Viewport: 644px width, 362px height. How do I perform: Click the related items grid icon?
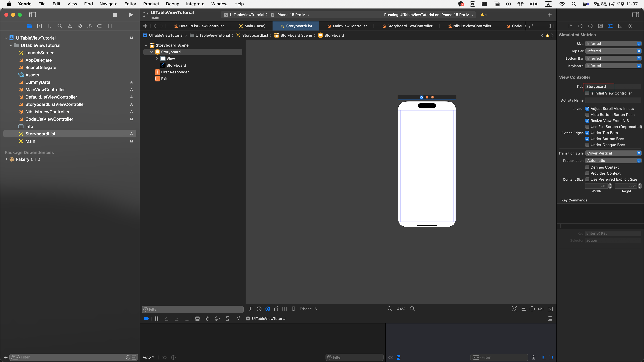(145, 26)
